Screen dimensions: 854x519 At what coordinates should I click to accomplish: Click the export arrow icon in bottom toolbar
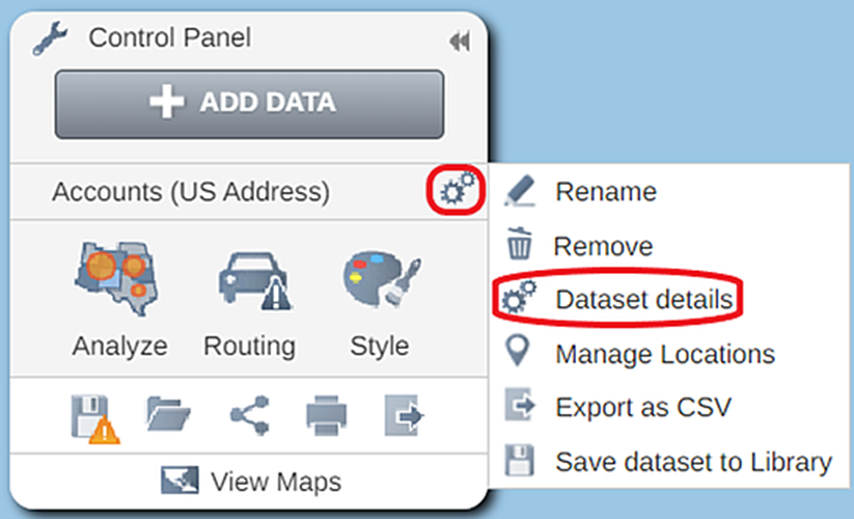tap(404, 415)
